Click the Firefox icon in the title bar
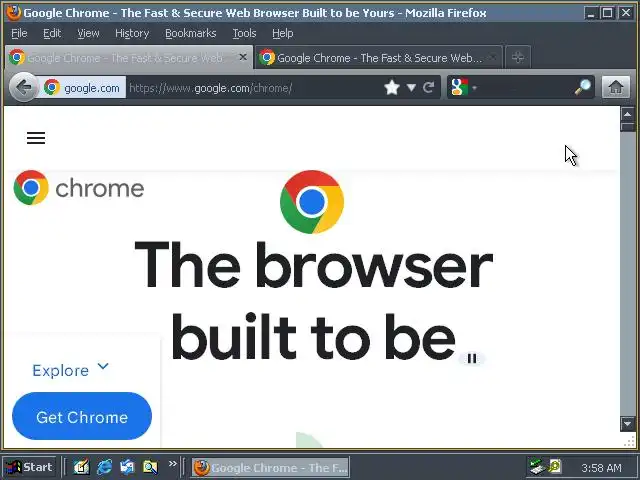The height and width of the screenshot is (480, 640). pyautogui.click(x=13, y=12)
